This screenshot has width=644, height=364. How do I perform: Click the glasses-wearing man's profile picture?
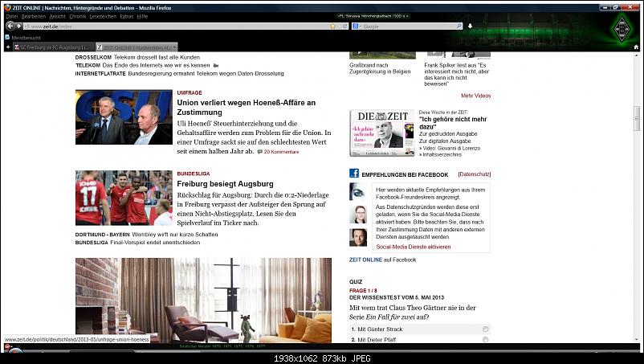357,215
